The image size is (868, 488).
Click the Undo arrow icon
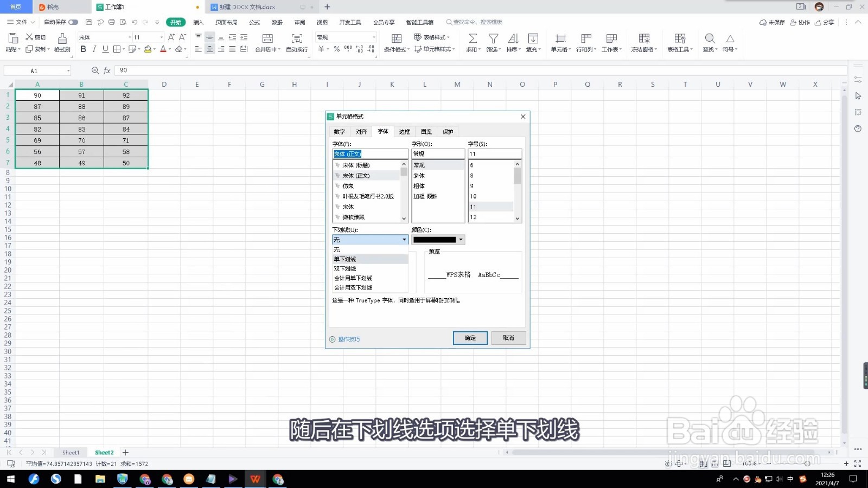(134, 22)
